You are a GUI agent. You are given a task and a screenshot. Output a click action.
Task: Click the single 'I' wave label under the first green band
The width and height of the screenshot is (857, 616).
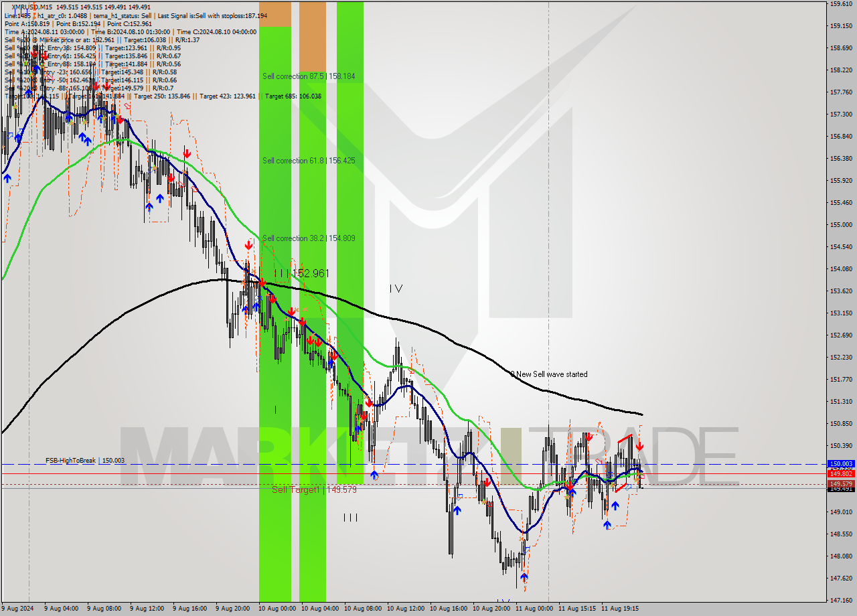pos(275,409)
